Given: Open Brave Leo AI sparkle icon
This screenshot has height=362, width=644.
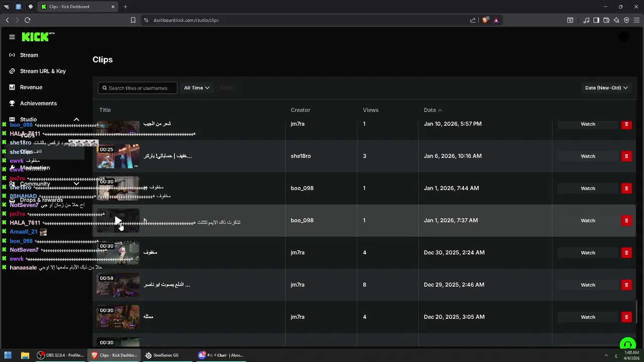Looking at the screenshot, I should (x=616, y=20).
